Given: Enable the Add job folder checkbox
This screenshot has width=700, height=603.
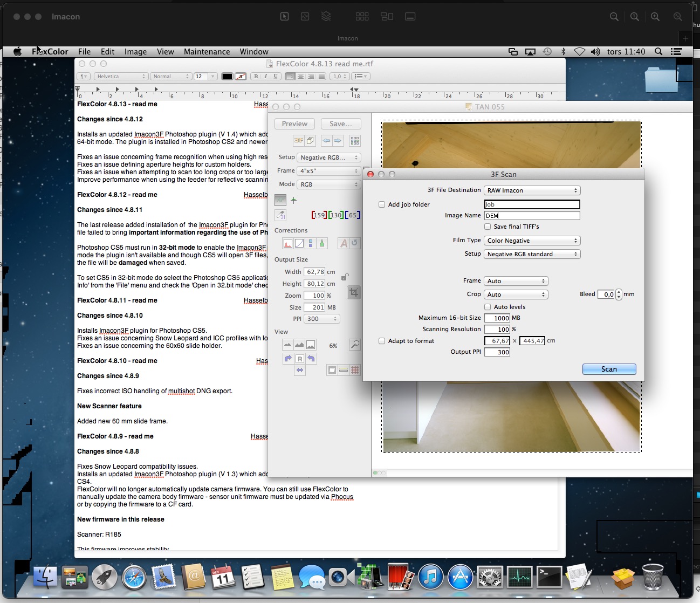Looking at the screenshot, I should click(x=382, y=204).
